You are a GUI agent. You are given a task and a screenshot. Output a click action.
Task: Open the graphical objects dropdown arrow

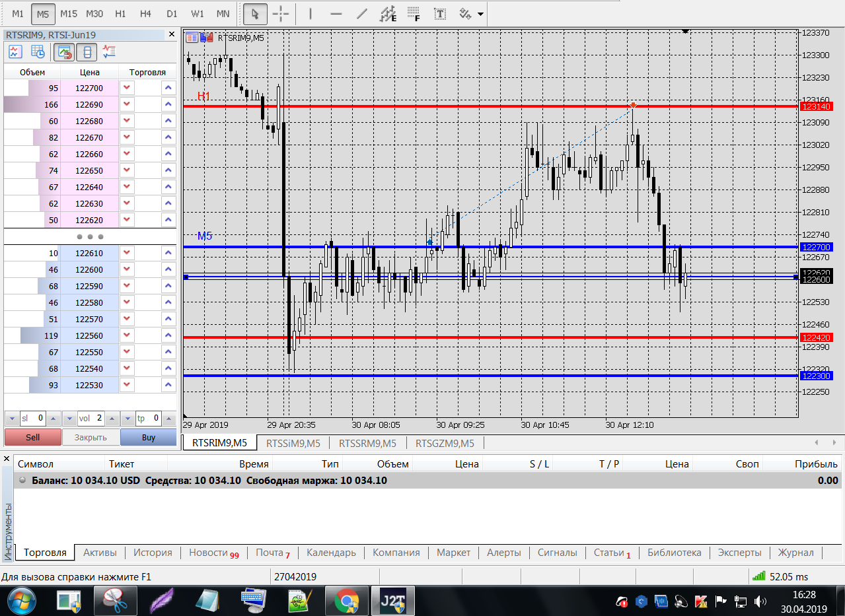pos(480,13)
